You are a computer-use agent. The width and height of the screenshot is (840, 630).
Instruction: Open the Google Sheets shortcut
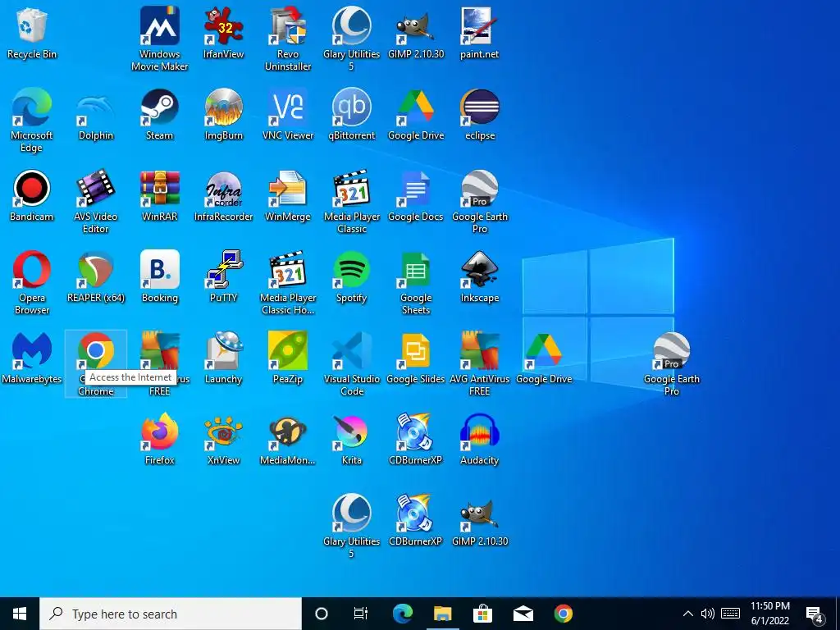click(x=416, y=282)
